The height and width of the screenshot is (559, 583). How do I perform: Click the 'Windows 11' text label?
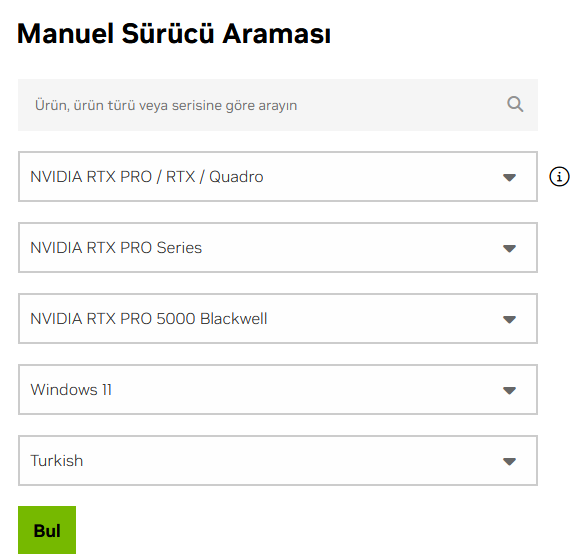(x=71, y=390)
